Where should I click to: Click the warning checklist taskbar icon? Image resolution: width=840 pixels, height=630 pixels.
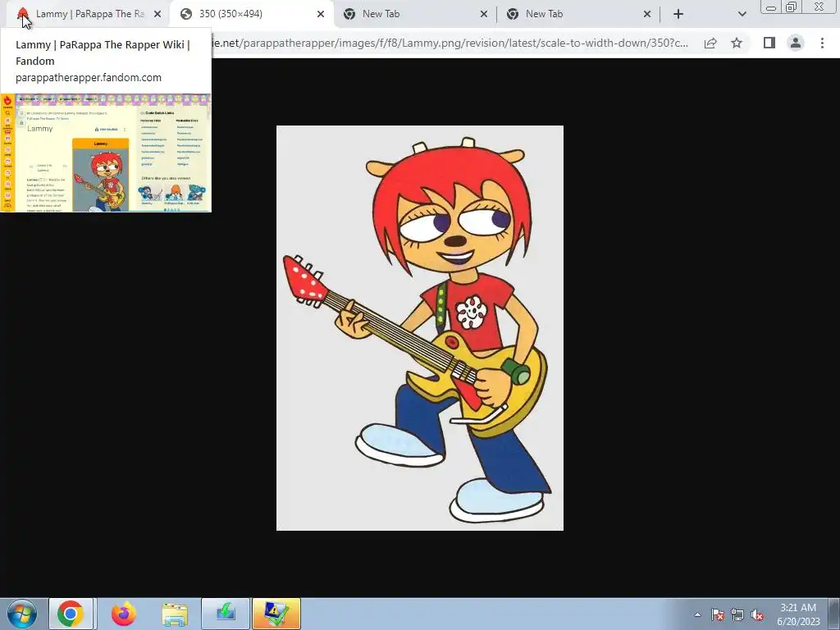pos(276,614)
